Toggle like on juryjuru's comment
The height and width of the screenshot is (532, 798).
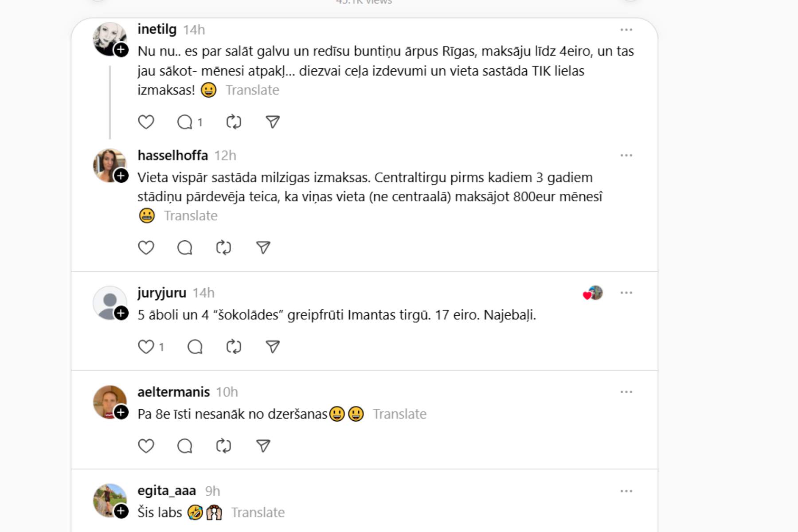[146, 347]
